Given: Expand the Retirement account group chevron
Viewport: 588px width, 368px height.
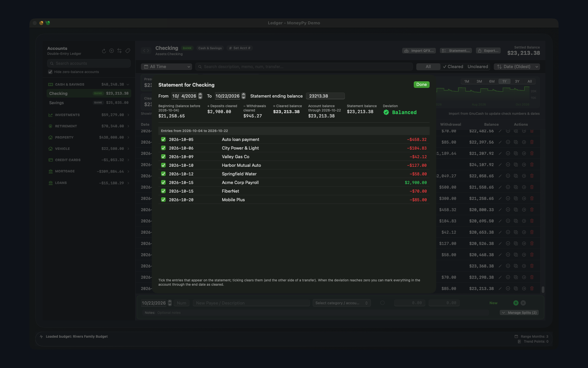Looking at the screenshot, I should pyautogui.click(x=128, y=126).
